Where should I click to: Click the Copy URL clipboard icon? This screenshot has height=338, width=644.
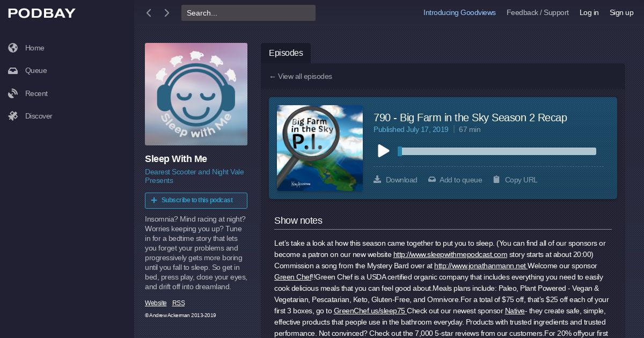pyautogui.click(x=496, y=180)
